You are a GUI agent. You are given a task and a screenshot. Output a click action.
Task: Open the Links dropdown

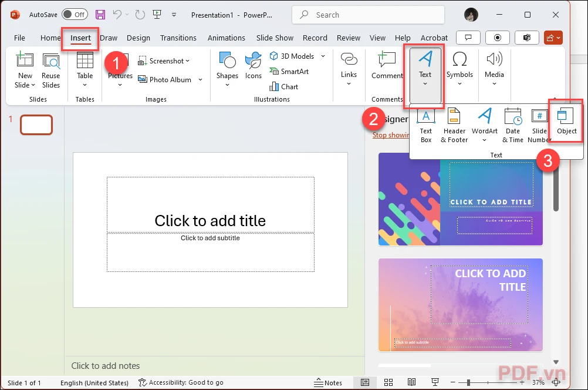click(349, 69)
